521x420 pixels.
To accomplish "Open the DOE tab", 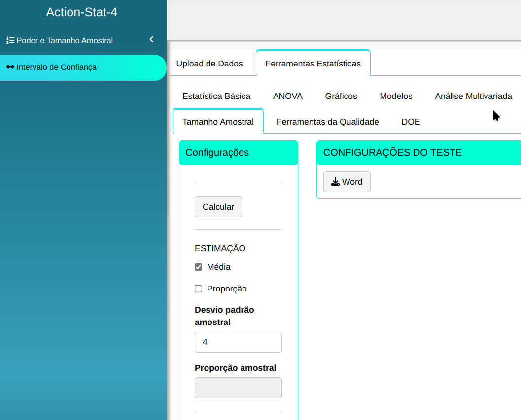I will tap(411, 122).
